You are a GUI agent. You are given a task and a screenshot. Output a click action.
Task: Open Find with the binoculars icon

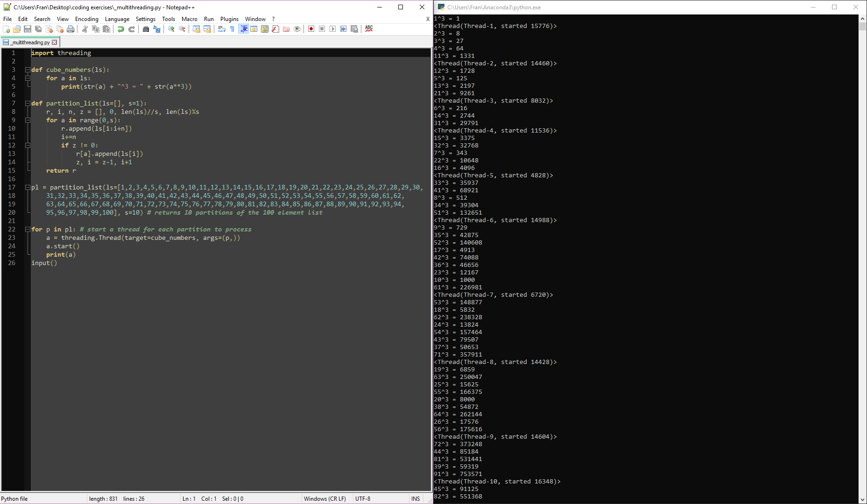click(146, 29)
